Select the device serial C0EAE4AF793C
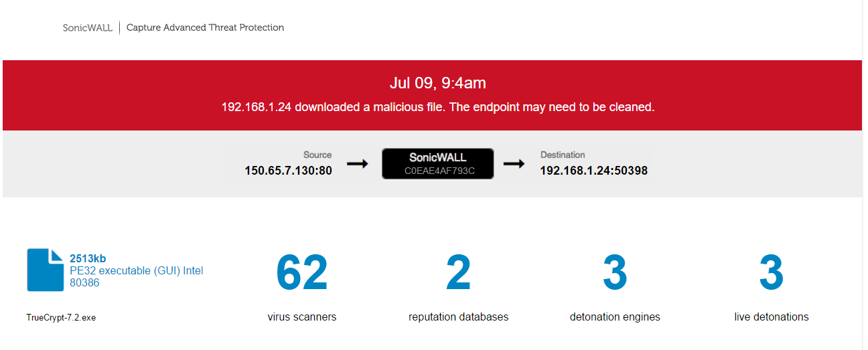 (x=439, y=171)
